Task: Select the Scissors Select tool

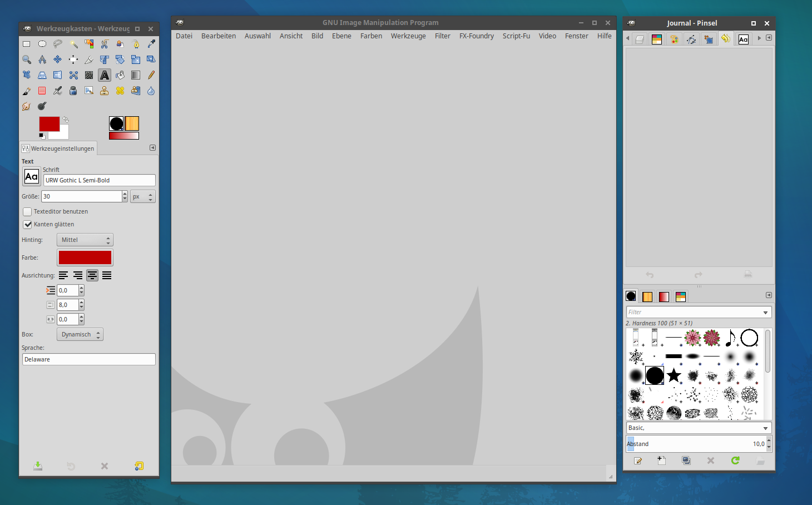Action: coord(105,44)
